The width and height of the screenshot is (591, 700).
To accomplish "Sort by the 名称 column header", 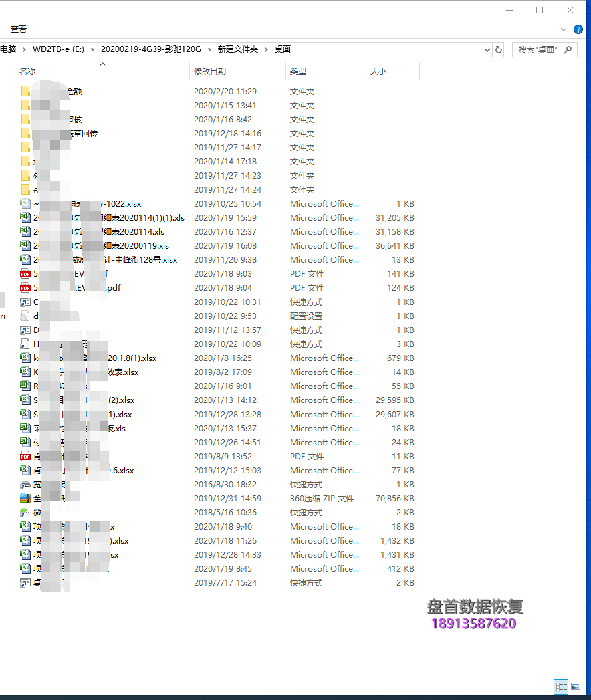I will click(27, 72).
